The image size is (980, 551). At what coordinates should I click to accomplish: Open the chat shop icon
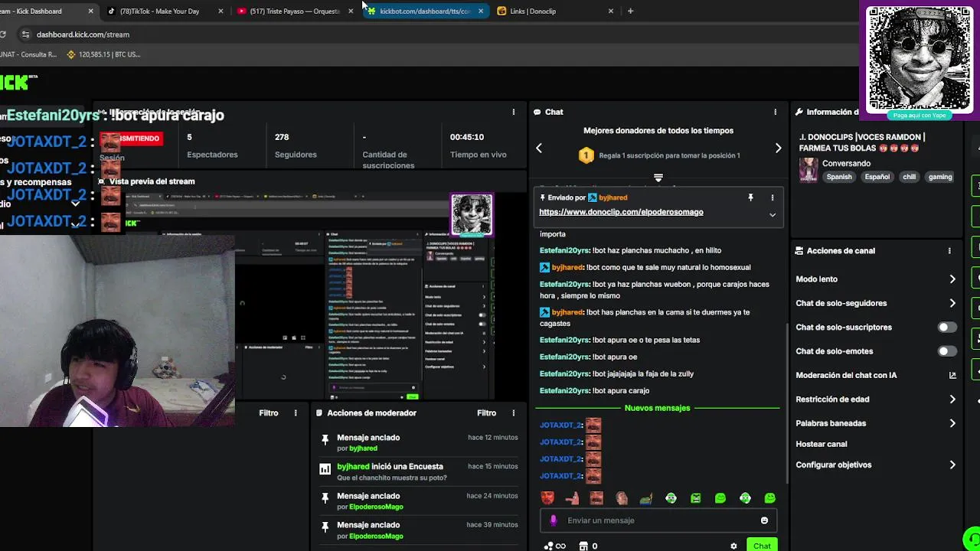(583, 546)
